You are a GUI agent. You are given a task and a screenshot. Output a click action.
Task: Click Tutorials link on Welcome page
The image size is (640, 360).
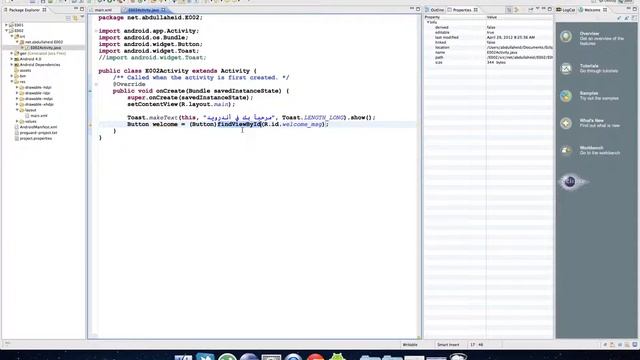point(589,66)
